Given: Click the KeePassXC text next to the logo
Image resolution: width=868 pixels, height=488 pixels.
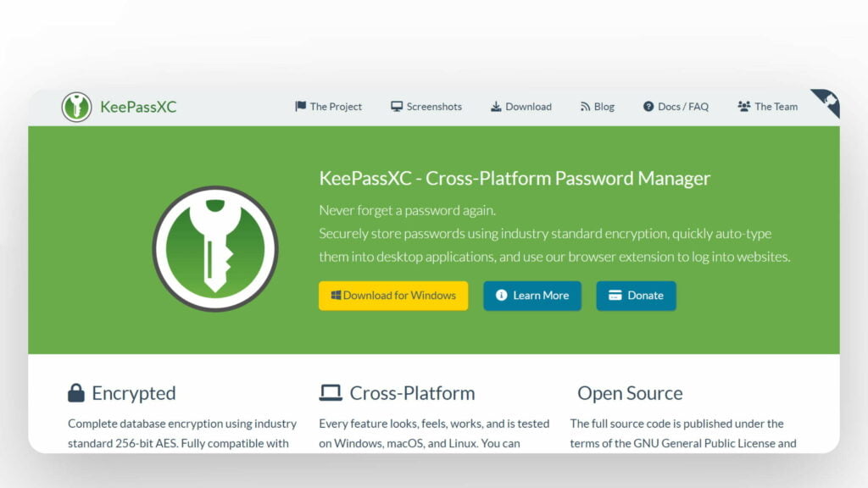Looking at the screenshot, I should pos(138,106).
